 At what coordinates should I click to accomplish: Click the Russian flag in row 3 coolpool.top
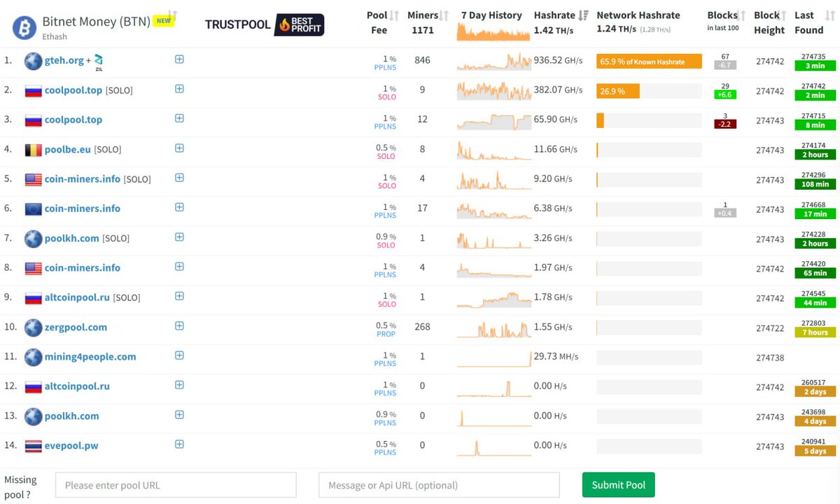pyautogui.click(x=34, y=120)
